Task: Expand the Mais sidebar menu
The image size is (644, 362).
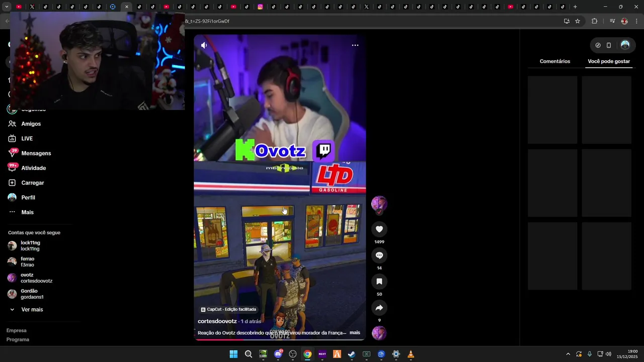Action: click(x=28, y=212)
